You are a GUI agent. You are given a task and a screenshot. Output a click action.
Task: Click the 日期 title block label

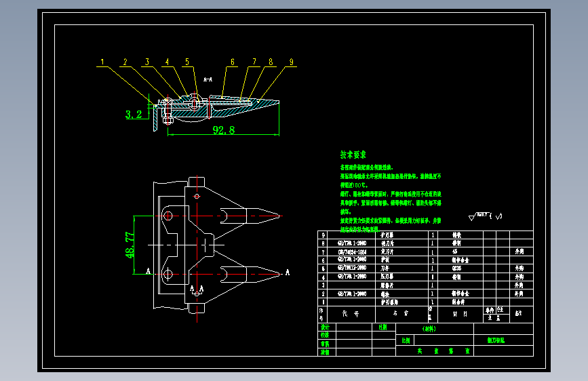click(383, 327)
